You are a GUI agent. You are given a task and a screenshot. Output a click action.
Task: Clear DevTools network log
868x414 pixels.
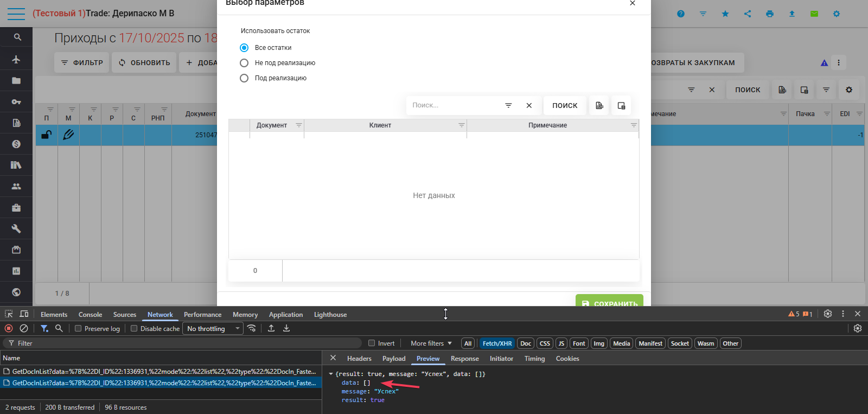24,328
